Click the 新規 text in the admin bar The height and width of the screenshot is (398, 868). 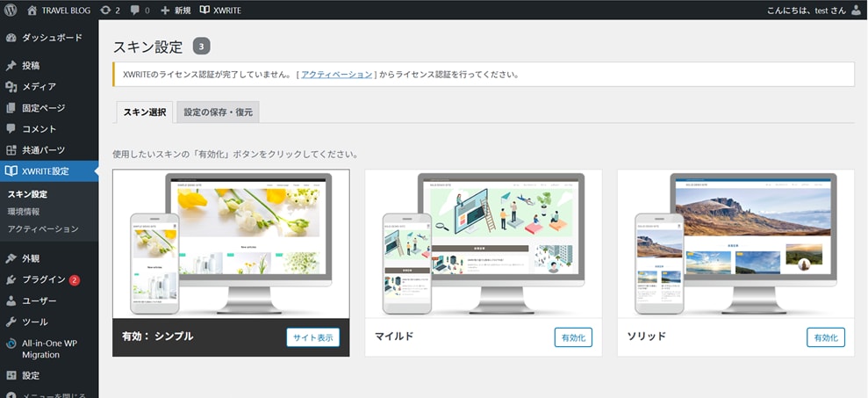coord(183,10)
